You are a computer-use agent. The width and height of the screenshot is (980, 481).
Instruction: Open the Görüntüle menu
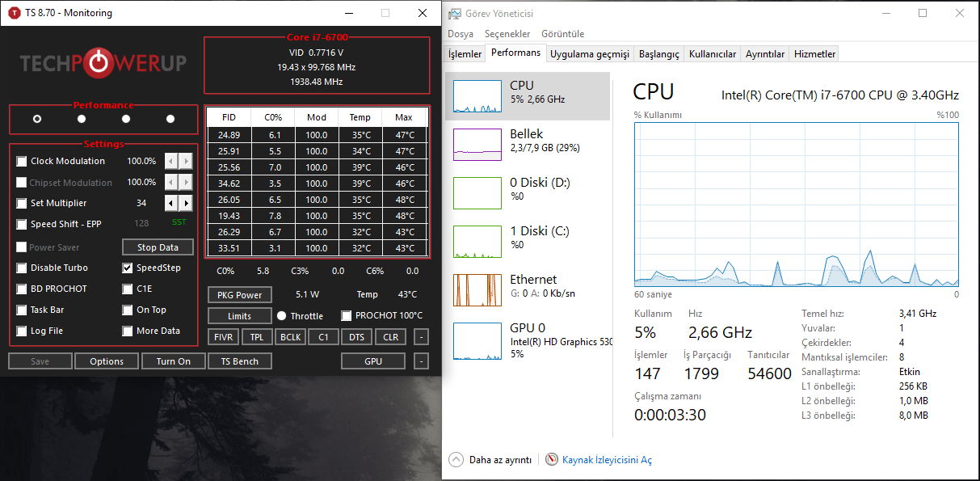click(562, 34)
